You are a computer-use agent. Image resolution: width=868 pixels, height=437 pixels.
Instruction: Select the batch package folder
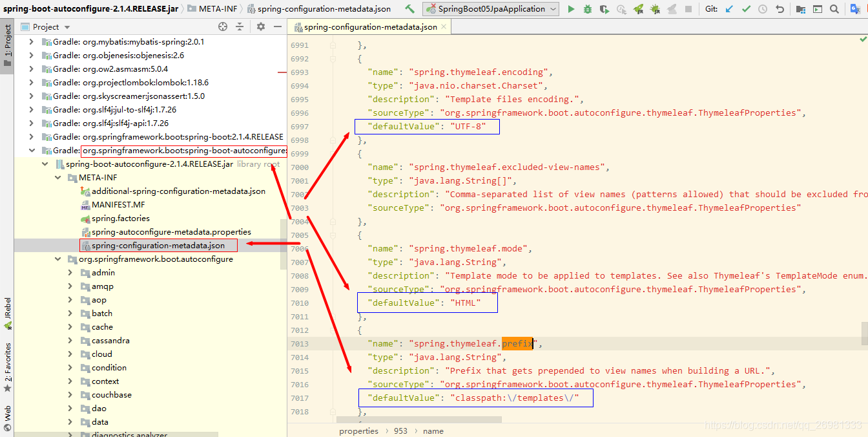102,314
